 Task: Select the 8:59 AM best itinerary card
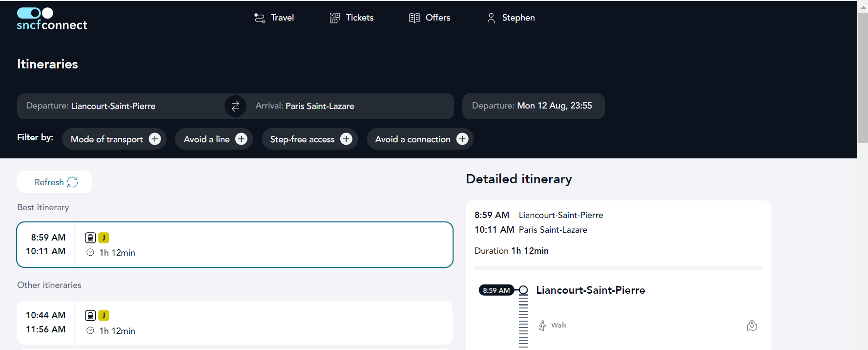pyautogui.click(x=264, y=245)
